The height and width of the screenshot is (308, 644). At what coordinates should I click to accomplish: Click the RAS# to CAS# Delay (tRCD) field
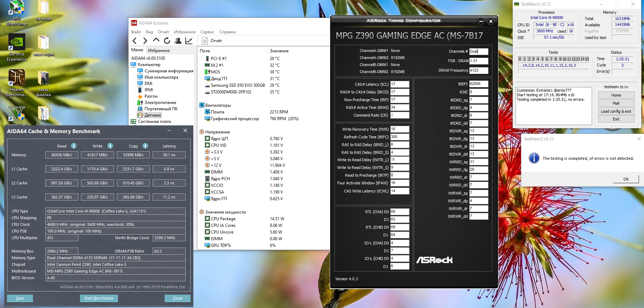400,92
